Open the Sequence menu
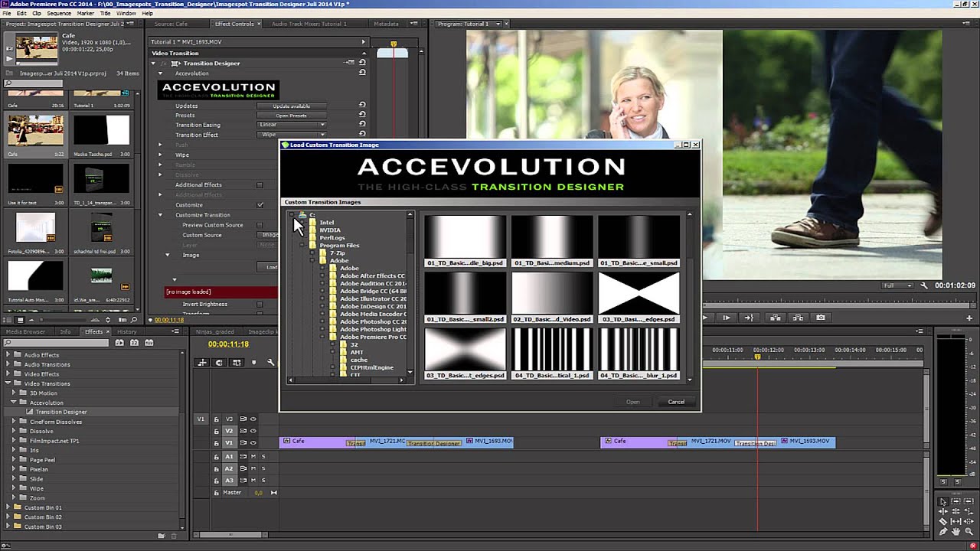The image size is (980, 551). 59,13
